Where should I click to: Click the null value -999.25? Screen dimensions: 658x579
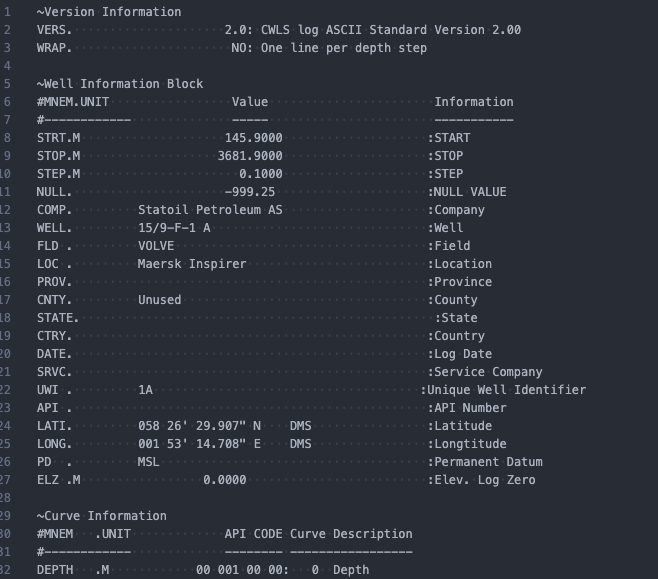(x=250, y=192)
